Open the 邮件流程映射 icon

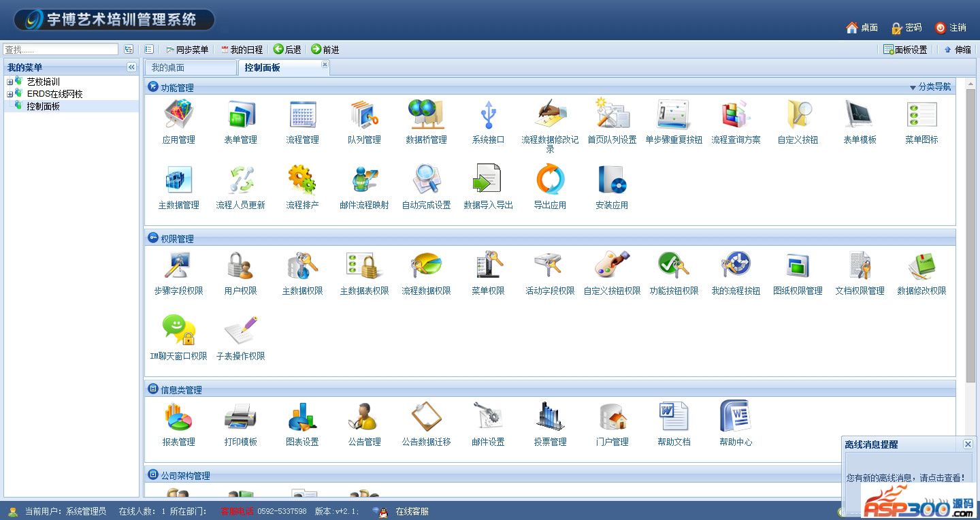pos(365,180)
